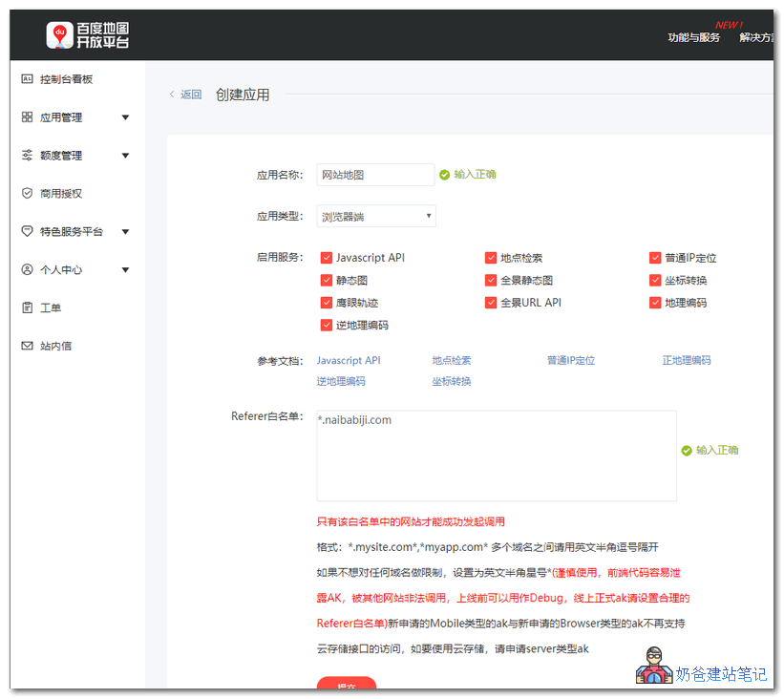The image size is (784, 699).
Task: Open the 应用类型 browser type dropdown
Action: (x=375, y=216)
